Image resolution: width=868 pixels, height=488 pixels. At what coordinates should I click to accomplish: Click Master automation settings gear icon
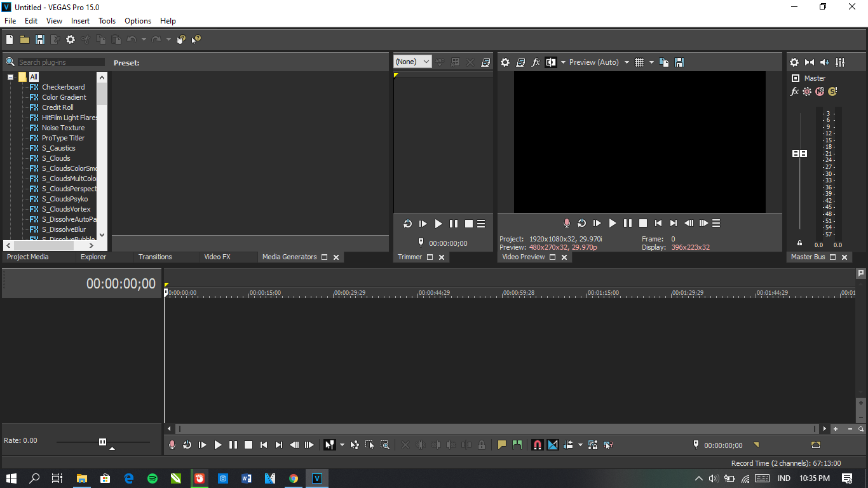tap(807, 91)
